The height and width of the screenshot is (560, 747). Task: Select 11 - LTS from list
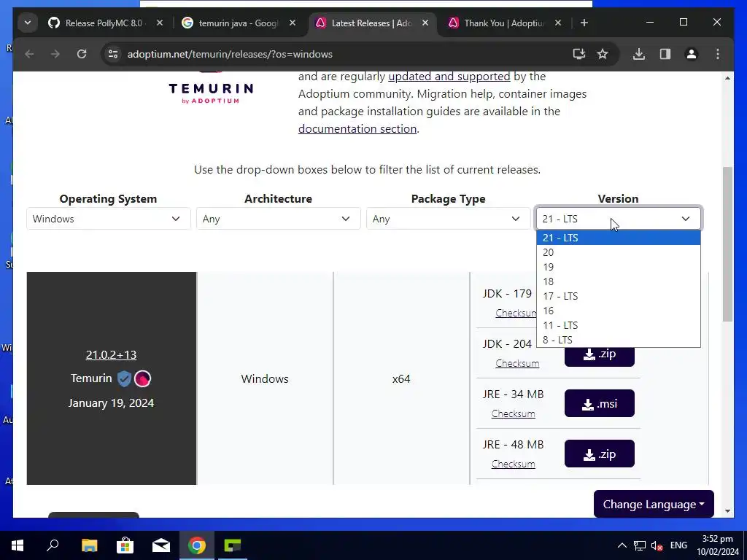pos(619,325)
